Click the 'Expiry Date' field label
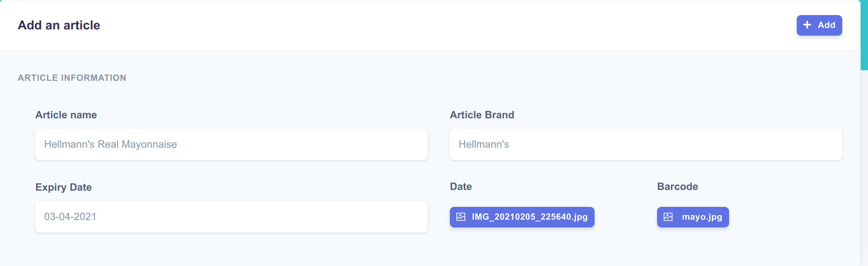The image size is (868, 266). click(x=64, y=187)
